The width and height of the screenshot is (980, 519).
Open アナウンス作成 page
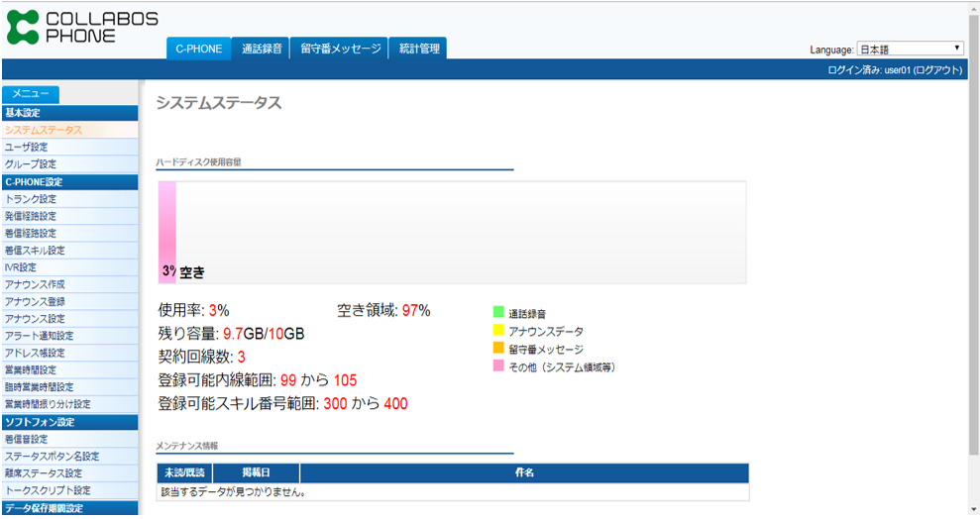click(35, 284)
